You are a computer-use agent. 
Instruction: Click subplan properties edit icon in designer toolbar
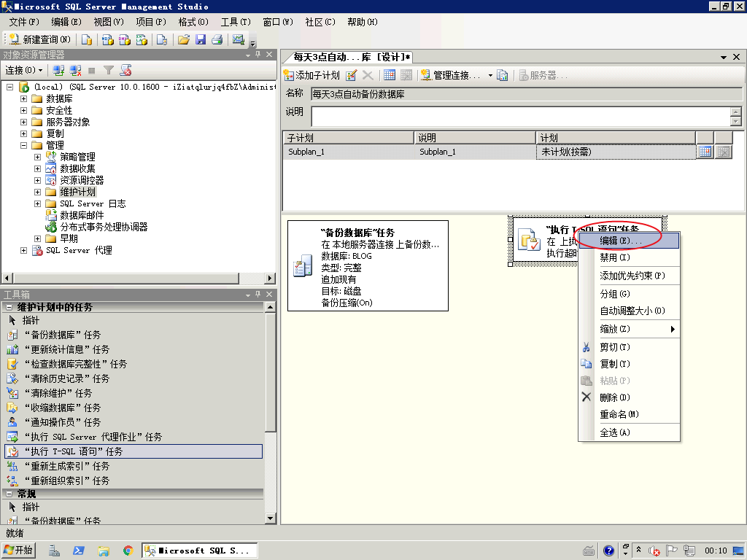(352, 75)
